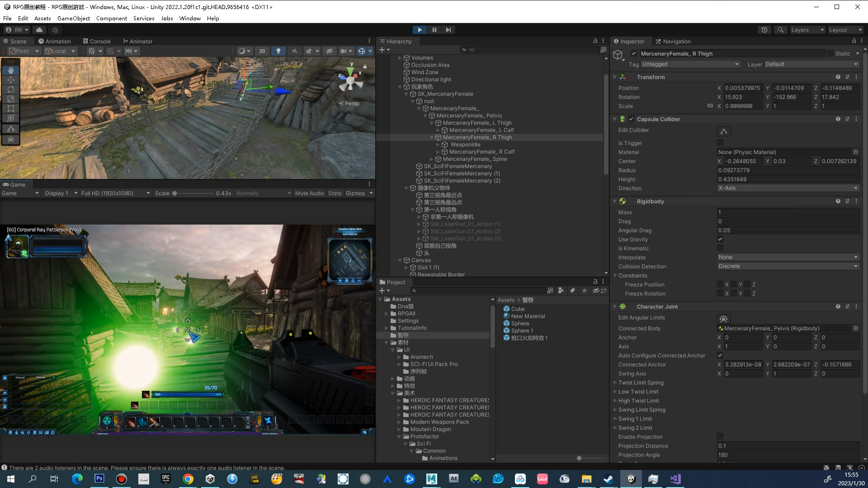
Task: Toggle 2D view mode in Scene
Action: click(262, 51)
